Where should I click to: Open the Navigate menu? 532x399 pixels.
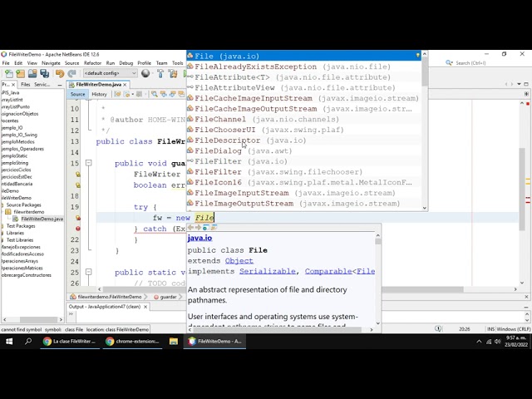click(x=51, y=63)
